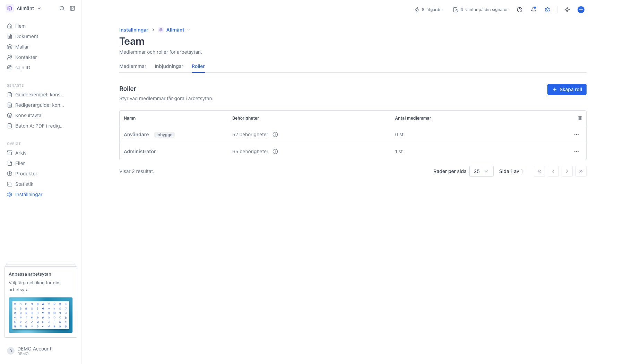Click the blue plus create button
The width and height of the screenshot is (624, 364).
pos(581,10)
